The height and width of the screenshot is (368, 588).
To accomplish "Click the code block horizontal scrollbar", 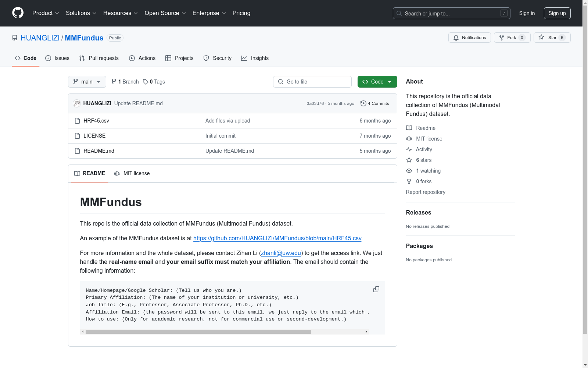I will click(x=198, y=332).
